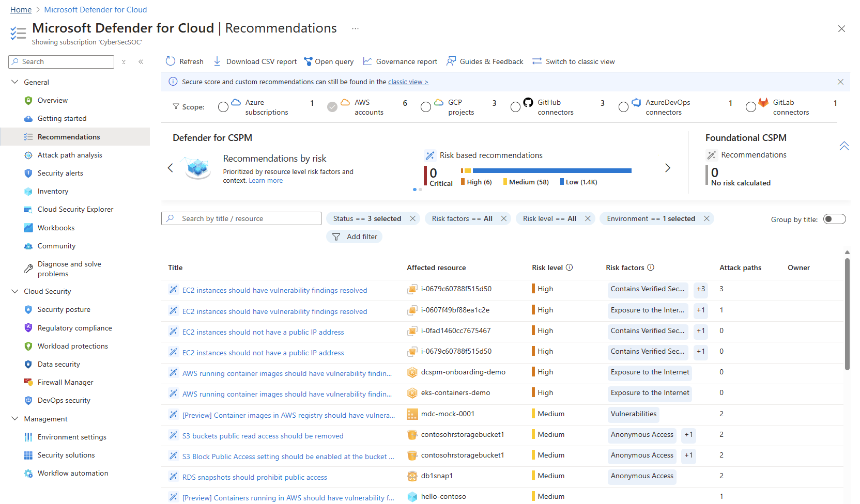Collapse the Management section

point(15,418)
